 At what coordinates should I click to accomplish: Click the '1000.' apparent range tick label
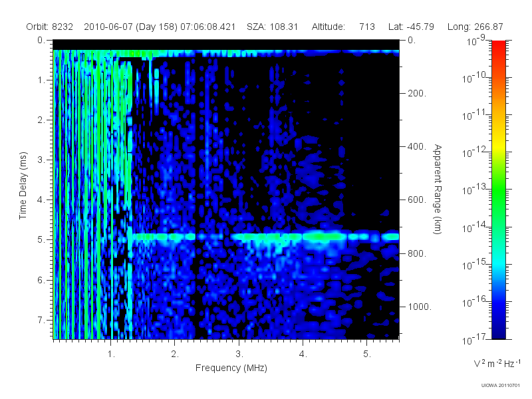tap(420, 307)
